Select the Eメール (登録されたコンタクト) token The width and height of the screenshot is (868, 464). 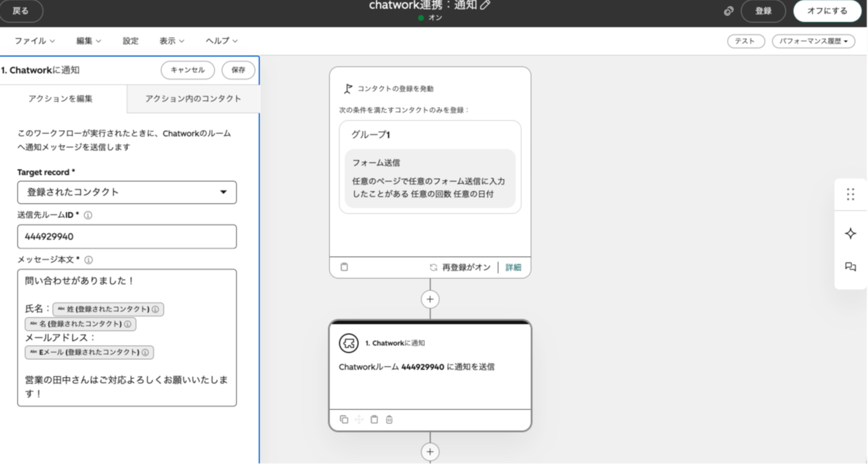point(90,352)
